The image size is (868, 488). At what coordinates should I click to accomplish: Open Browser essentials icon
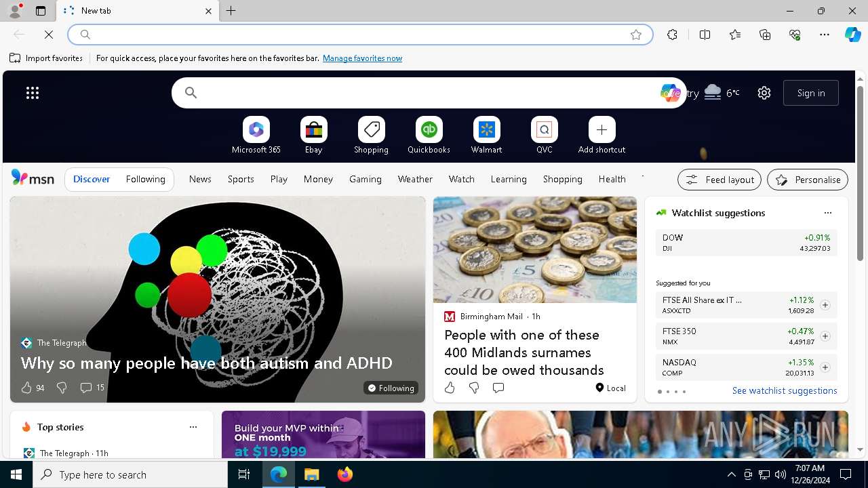(x=795, y=35)
